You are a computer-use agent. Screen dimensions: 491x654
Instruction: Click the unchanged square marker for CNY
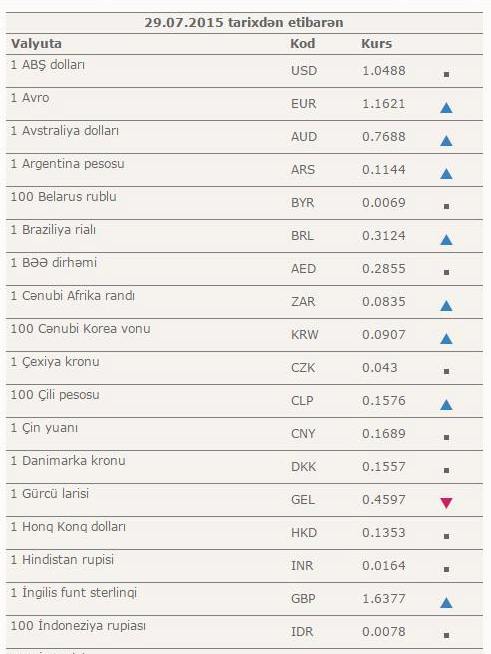(446, 438)
